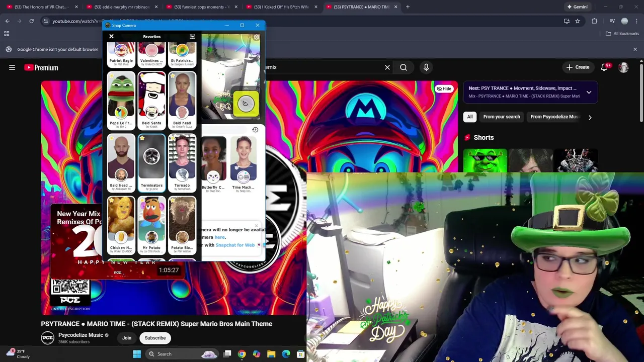
Task: Select the All filter chip
Action: tap(469, 117)
